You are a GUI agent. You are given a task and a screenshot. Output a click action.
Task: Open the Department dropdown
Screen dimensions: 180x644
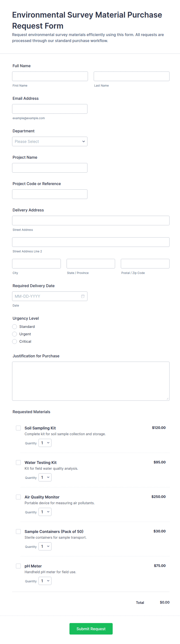click(x=50, y=141)
